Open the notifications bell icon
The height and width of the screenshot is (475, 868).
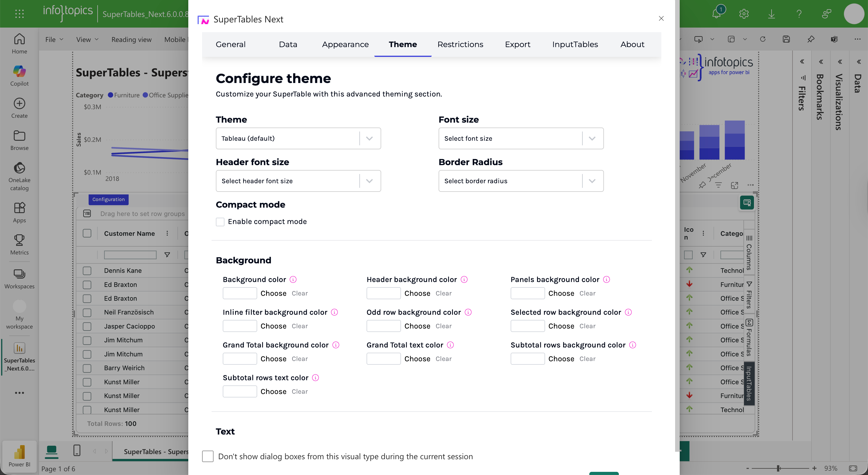click(x=716, y=14)
